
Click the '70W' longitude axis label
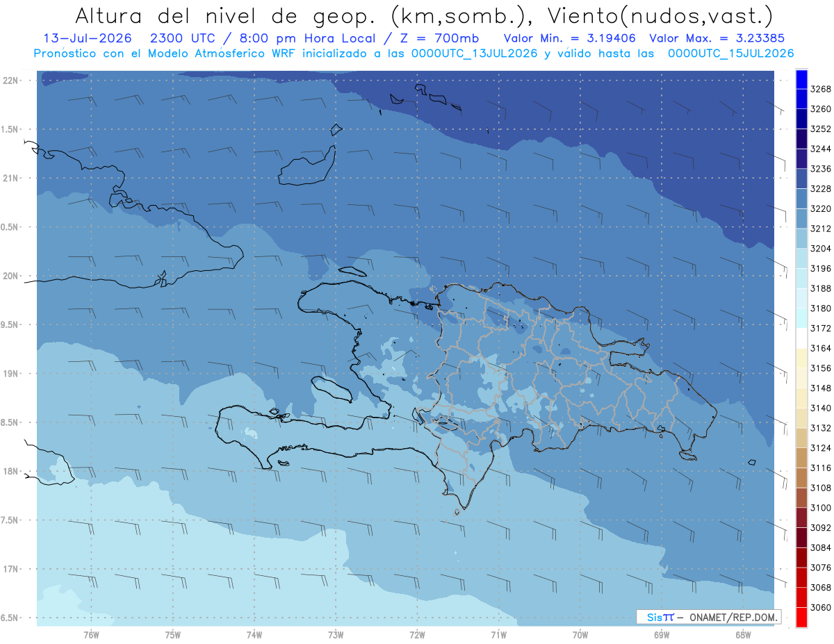[x=580, y=634]
